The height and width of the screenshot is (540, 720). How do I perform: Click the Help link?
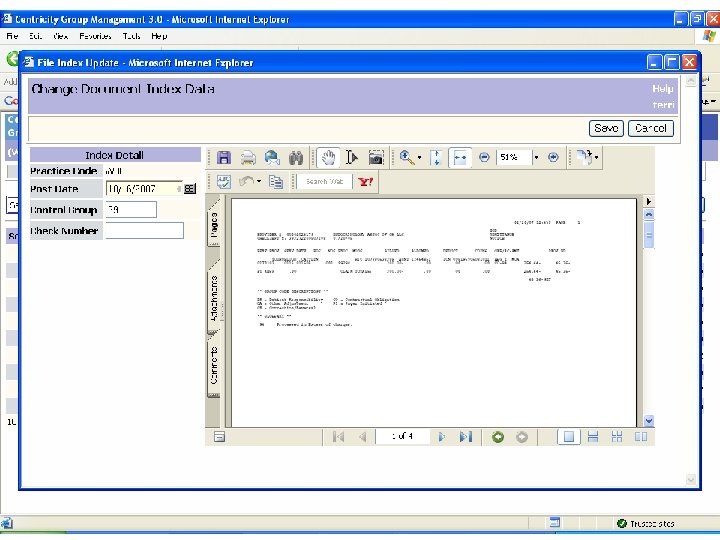(663, 89)
